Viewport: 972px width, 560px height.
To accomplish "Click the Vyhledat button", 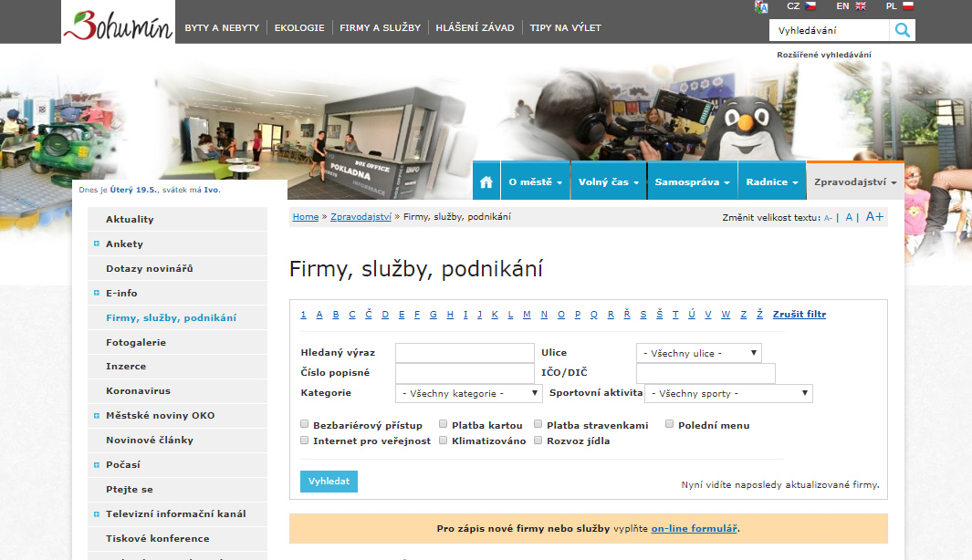I will point(329,482).
